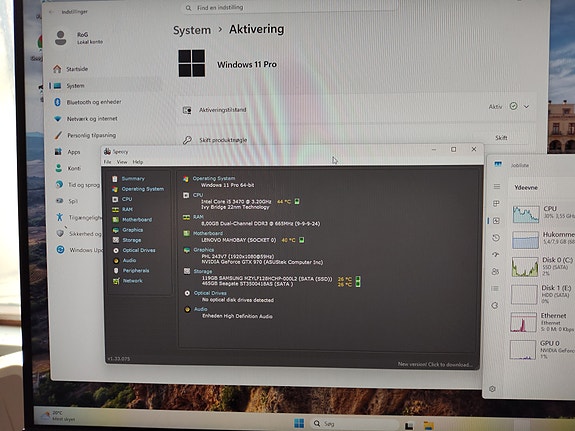
Task: Open the CPU section in Speccy sidebar
Action: (127, 199)
